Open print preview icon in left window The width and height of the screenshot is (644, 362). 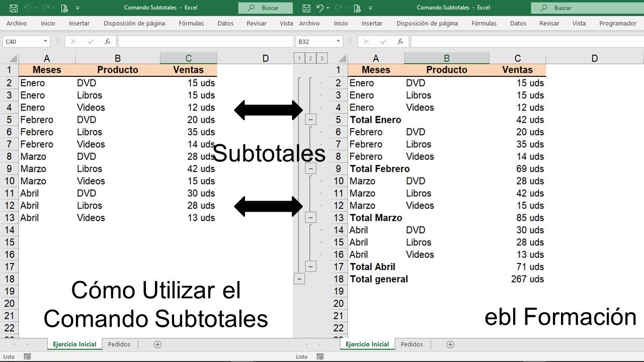64,8
